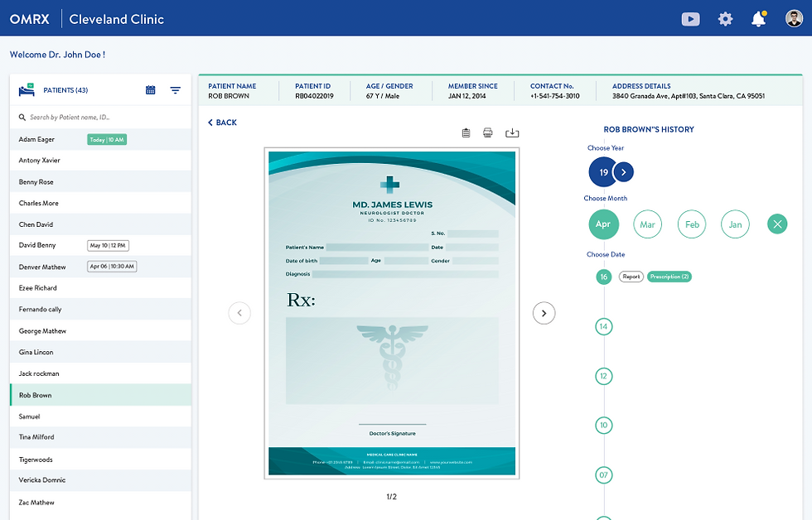Download the prescription document
Viewport: 812px width, 520px height.
click(512, 133)
